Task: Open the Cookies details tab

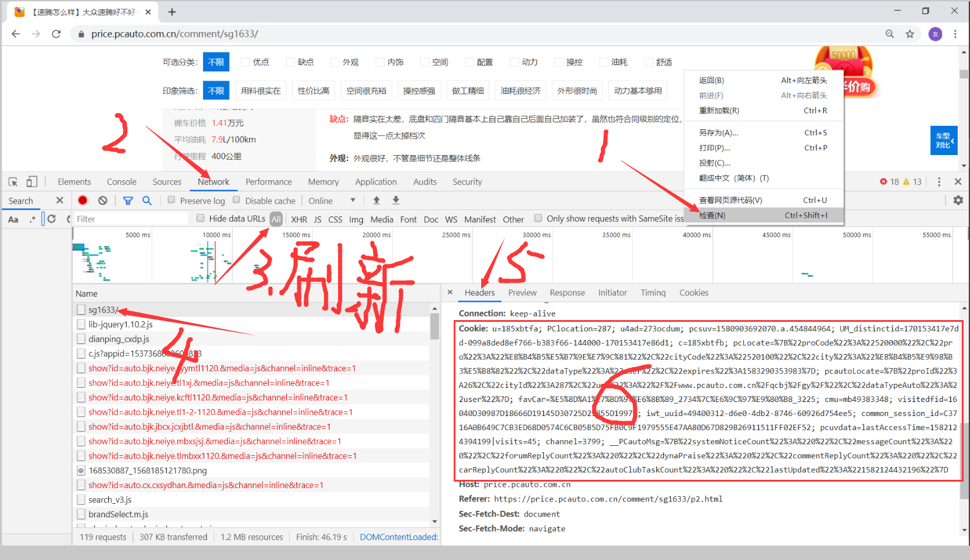Action: [x=694, y=293]
